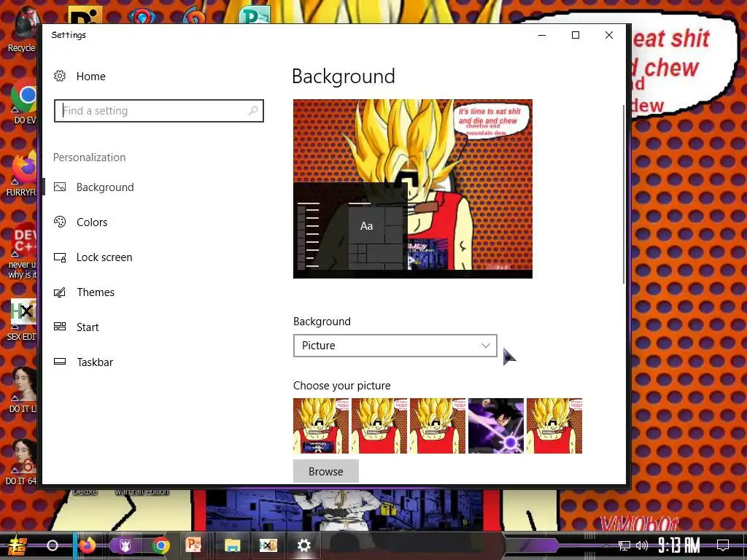Click the Settings window vertical scrollbar
747x560 pixels.
(x=623, y=194)
